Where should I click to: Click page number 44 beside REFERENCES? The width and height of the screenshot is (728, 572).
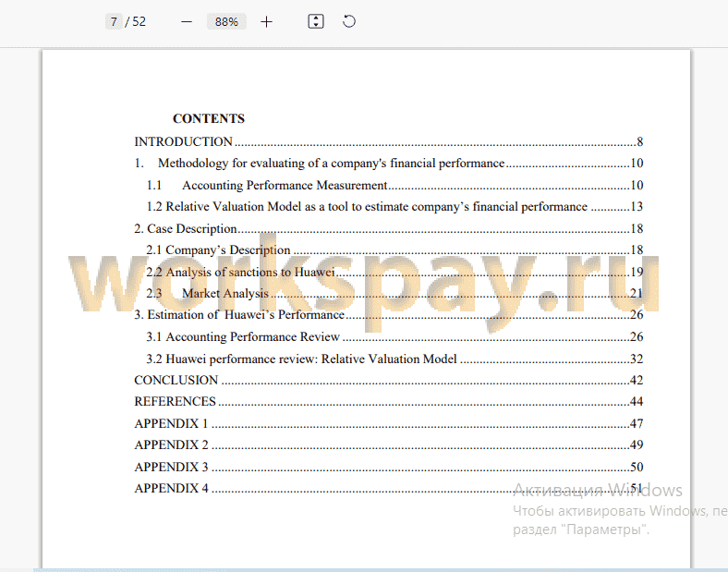pyautogui.click(x=637, y=401)
